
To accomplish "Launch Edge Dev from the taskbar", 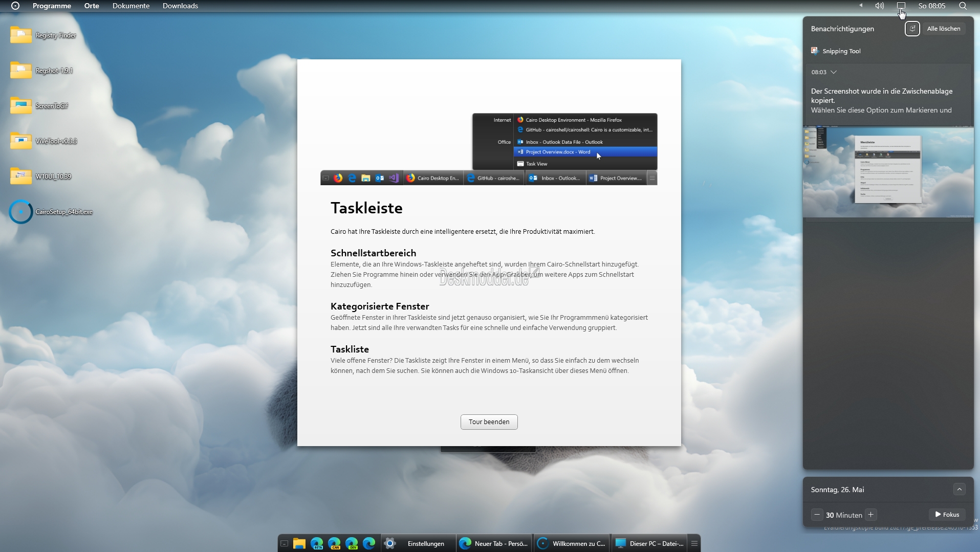I will [x=352, y=543].
